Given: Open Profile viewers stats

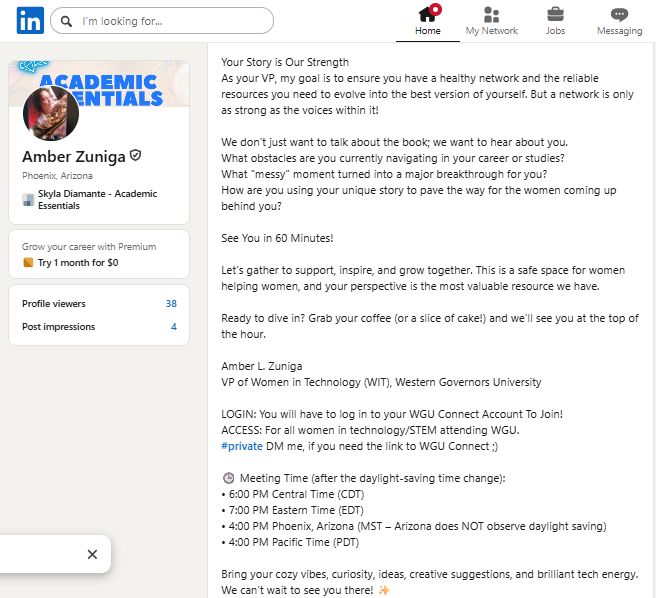Looking at the screenshot, I should 99,303.
